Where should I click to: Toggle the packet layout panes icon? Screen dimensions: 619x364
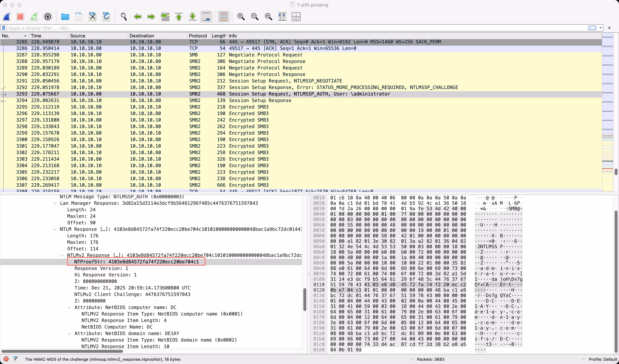[x=296, y=17]
